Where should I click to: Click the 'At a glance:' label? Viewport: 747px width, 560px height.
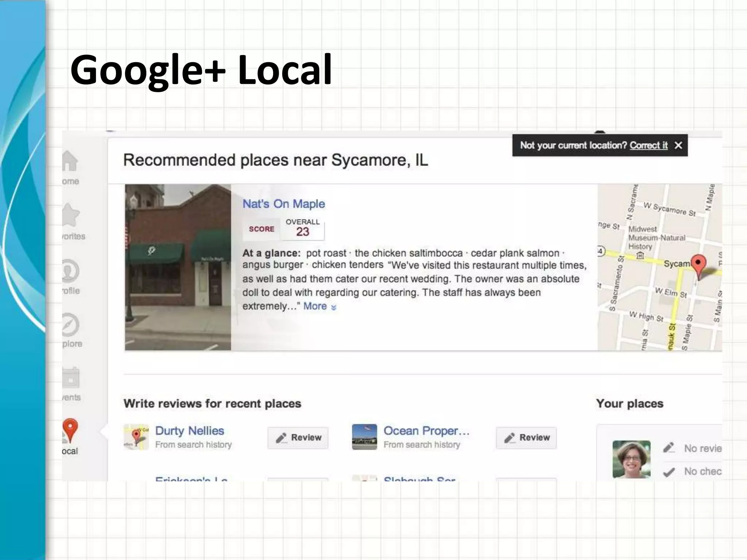271,253
